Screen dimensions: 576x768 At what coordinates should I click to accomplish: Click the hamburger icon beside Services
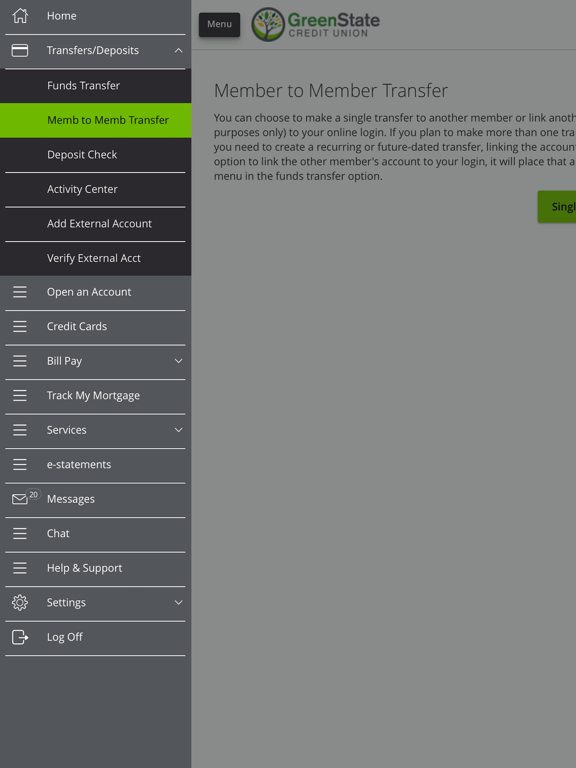[x=20, y=430]
